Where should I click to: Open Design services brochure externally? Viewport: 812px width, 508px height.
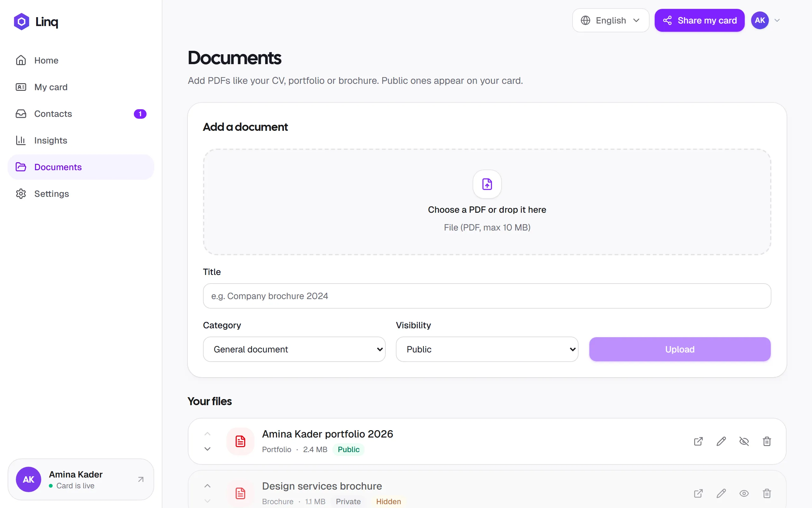pyautogui.click(x=698, y=493)
